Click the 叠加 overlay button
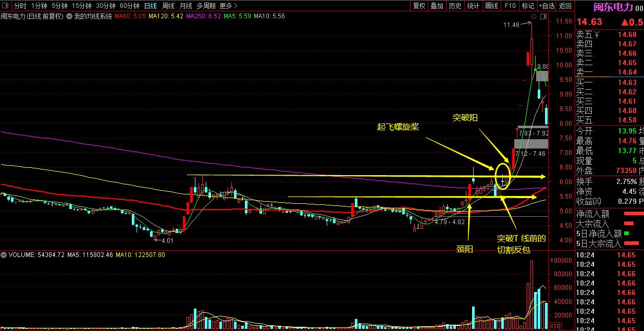644x331 pixels. point(437,6)
